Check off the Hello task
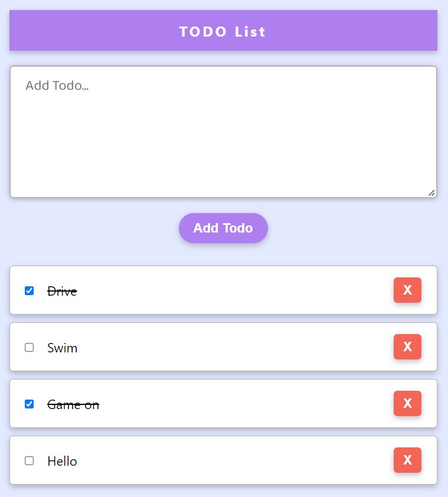The height and width of the screenshot is (497, 448). 29,461
